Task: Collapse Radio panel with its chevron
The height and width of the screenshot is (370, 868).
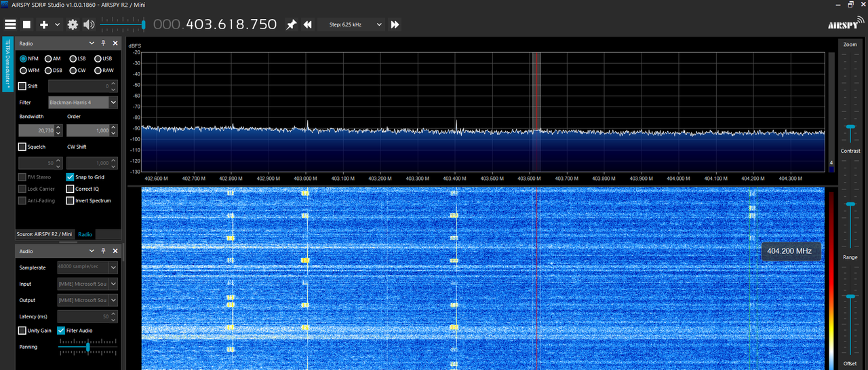Action: [93, 43]
